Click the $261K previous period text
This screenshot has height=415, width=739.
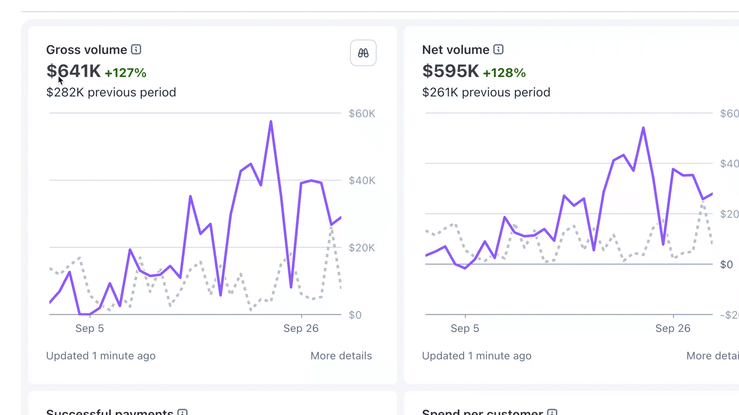pos(486,92)
